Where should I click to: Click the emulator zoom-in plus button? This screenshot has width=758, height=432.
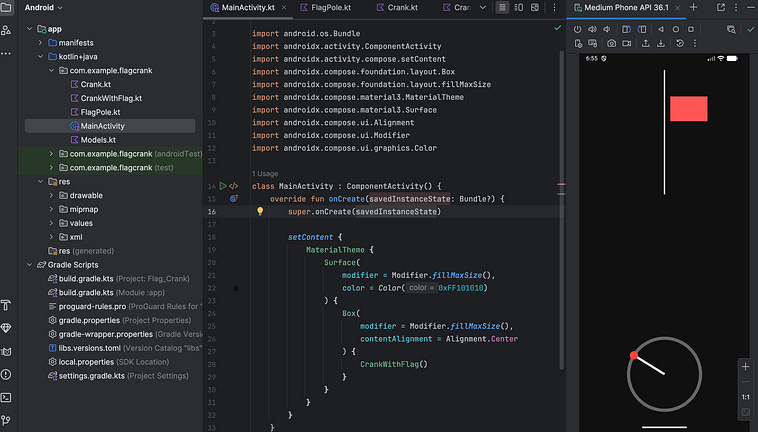(x=745, y=367)
